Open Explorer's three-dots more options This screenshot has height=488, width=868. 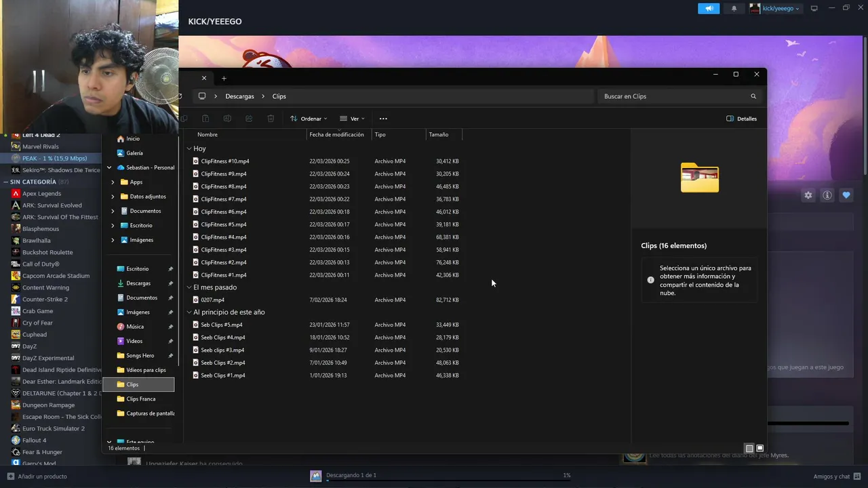[383, 119]
